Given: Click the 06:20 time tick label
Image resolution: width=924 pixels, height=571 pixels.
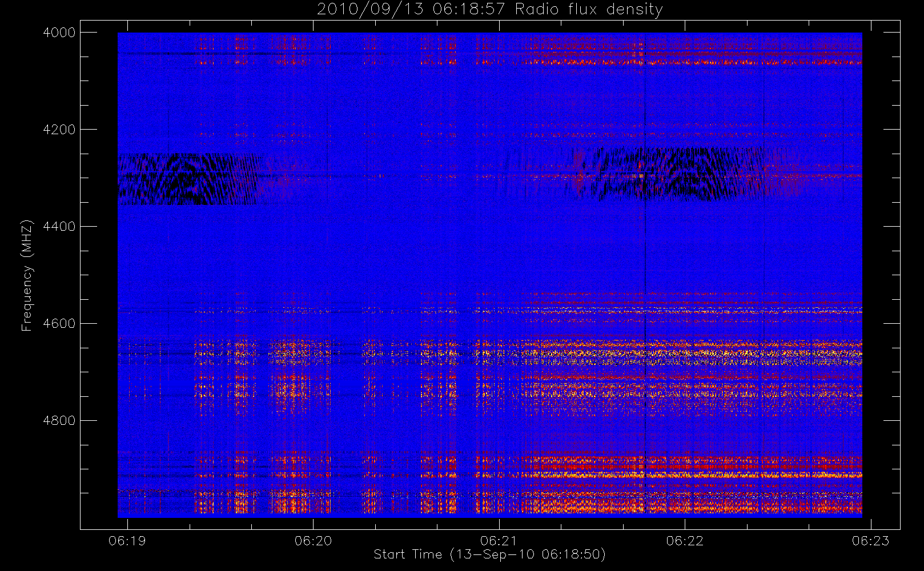Looking at the screenshot, I should pos(313,541).
